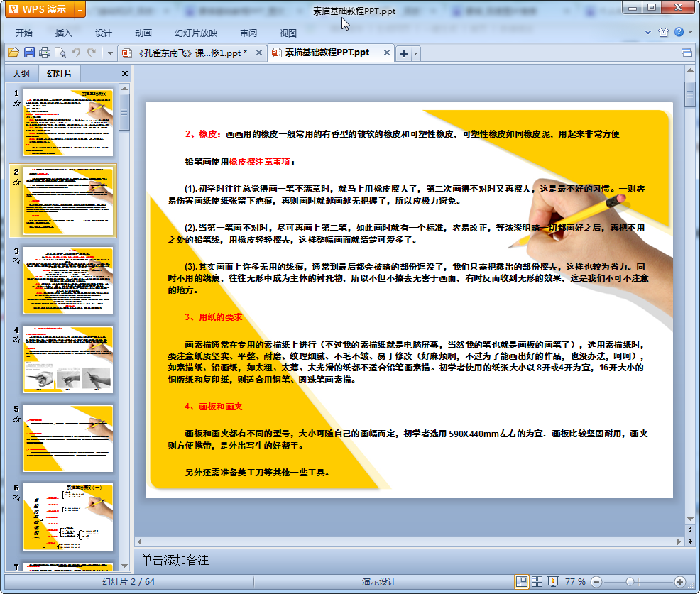
Task: Click thumbnail pane scroll up arrow
Action: (x=124, y=89)
